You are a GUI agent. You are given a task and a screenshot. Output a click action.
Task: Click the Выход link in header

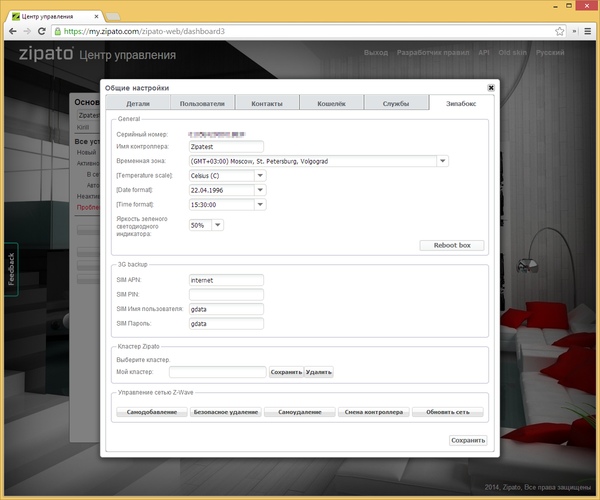coord(376,51)
